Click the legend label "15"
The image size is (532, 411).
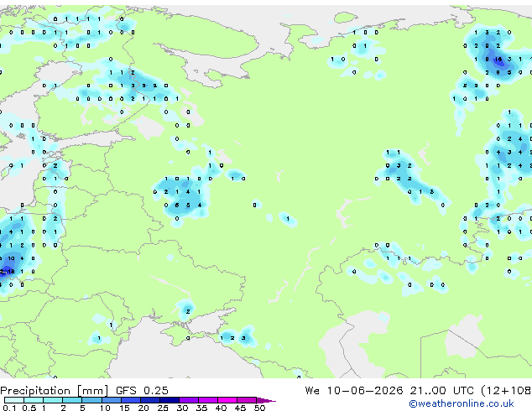[x=124, y=408]
